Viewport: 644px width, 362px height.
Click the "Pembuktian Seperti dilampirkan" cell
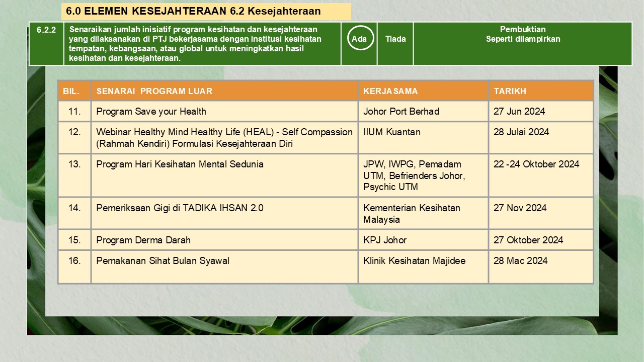tap(522, 34)
